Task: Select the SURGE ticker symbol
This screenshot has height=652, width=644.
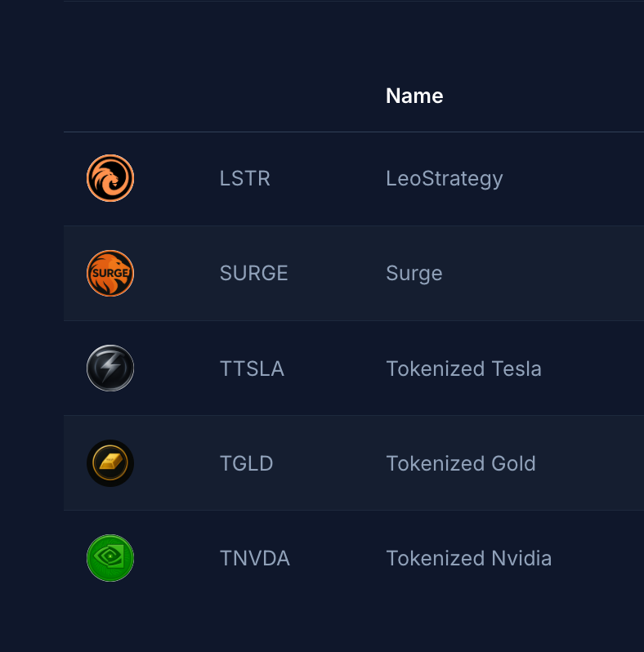Action: 253,273
